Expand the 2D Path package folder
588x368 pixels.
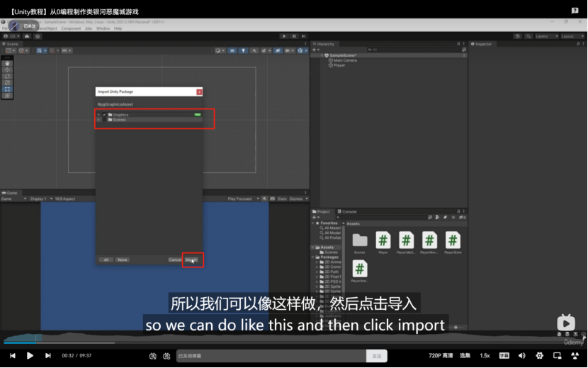(x=317, y=272)
